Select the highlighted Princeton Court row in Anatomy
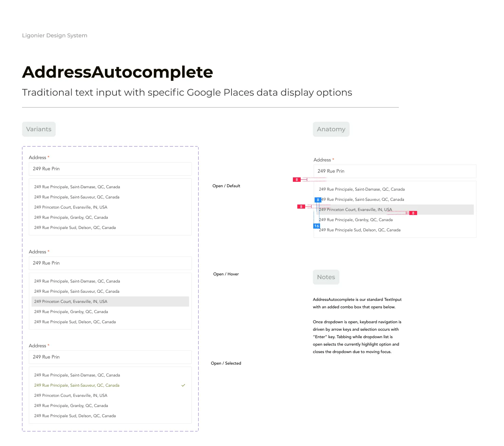This screenshot has width=504, height=446. coord(395,210)
